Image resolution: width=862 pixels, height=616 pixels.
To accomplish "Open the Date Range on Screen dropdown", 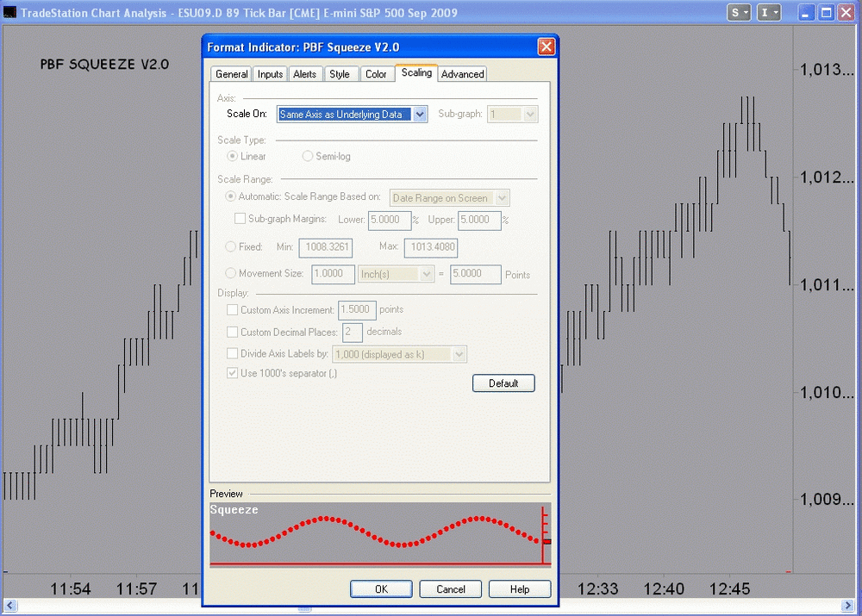I will coord(502,198).
